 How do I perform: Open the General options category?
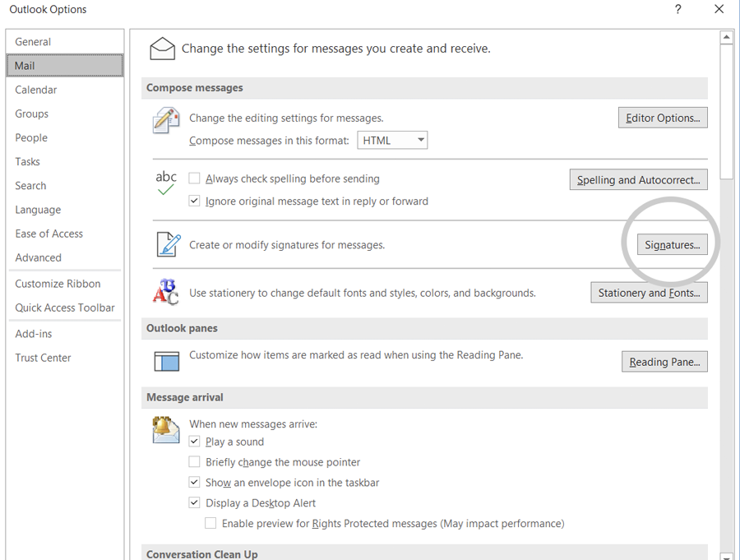[x=65, y=42]
